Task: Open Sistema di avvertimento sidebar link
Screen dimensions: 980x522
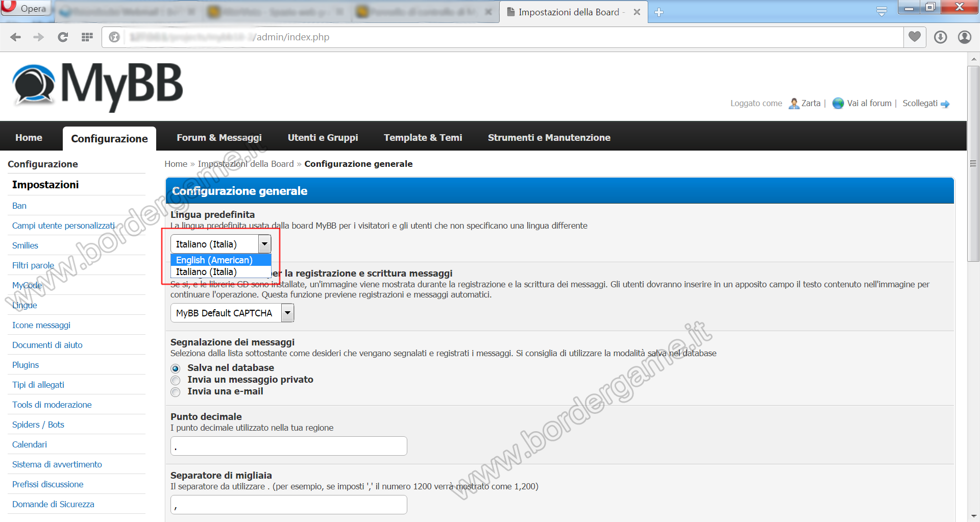Action: 57,464
